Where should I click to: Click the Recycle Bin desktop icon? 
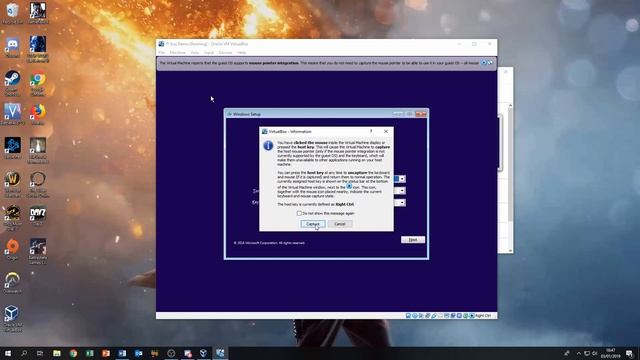pos(13,13)
